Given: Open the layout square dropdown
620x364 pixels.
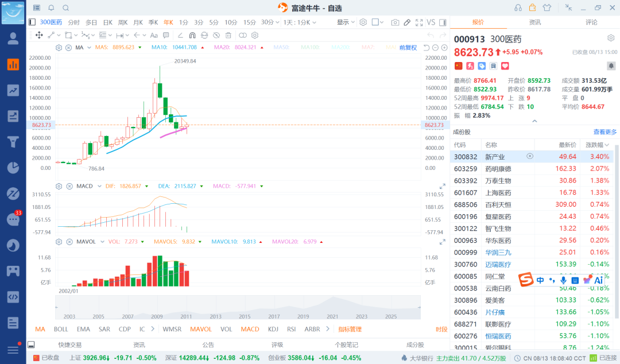Looking at the screenshot, I should pos(378,22).
